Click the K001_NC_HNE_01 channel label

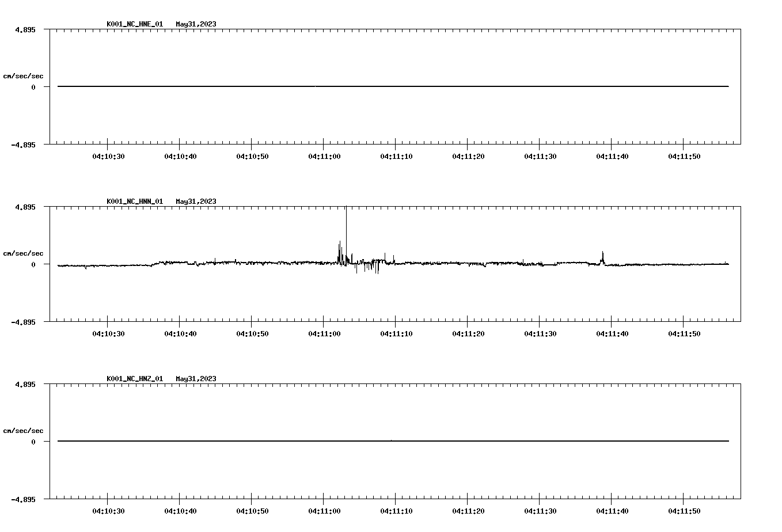(134, 24)
